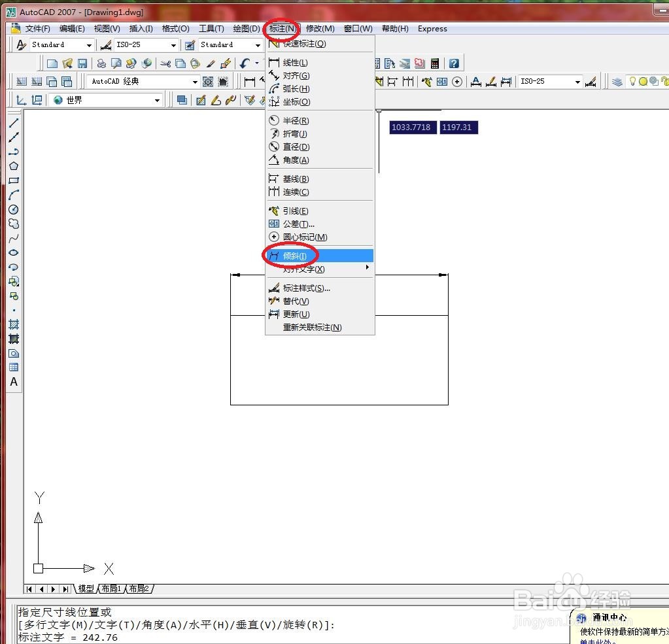Select the Multiline Text A tool
The width and height of the screenshot is (669, 644).
(x=14, y=382)
